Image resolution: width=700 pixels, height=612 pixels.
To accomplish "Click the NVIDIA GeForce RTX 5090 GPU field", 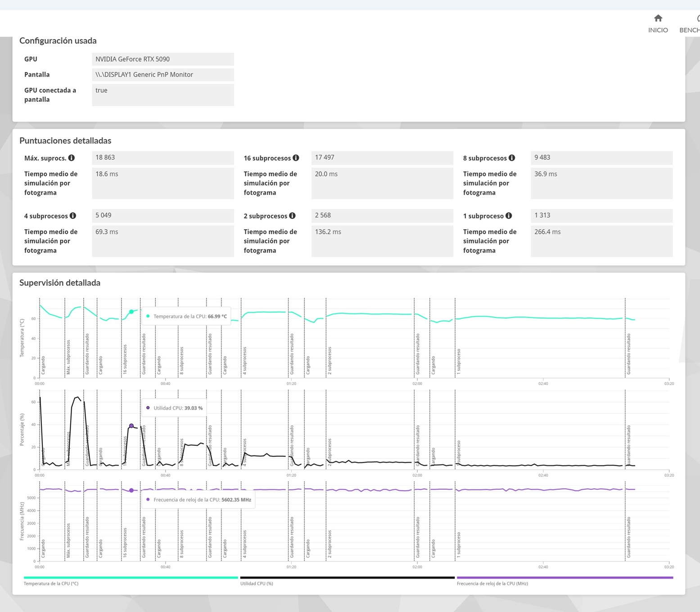I will pyautogui.click(x=163, y=59).
